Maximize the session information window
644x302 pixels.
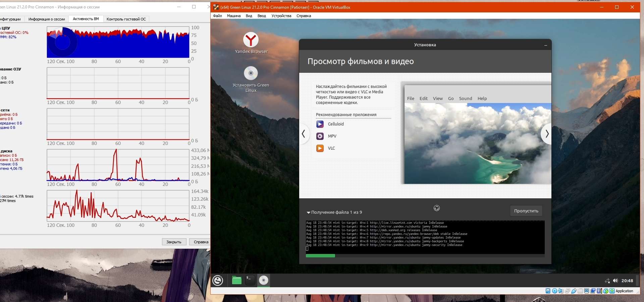(x=194, y=7)
